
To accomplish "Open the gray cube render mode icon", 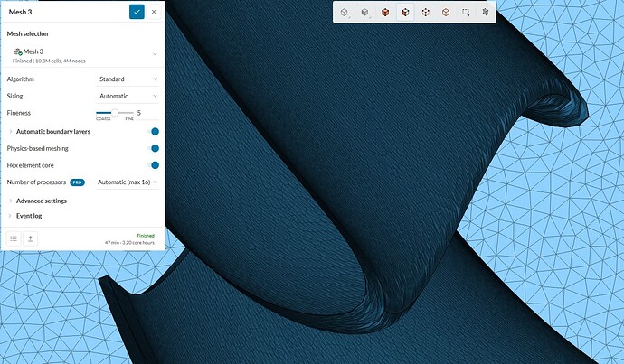I will click(x=365, y=13).
